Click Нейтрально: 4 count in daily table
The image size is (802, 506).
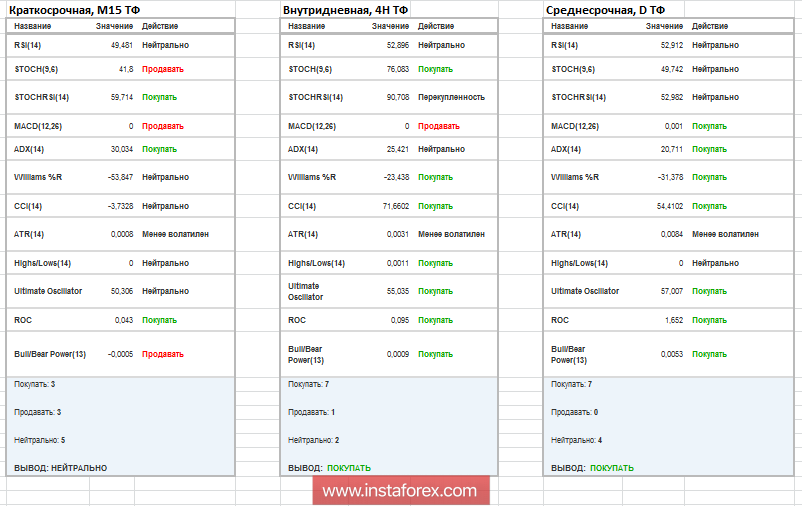pos(576,440)
